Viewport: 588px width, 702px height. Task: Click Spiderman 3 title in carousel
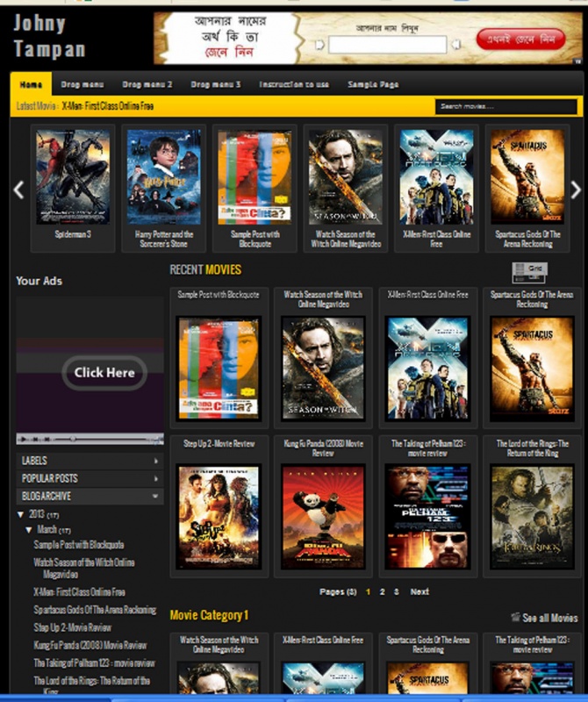tap(73, 234)
